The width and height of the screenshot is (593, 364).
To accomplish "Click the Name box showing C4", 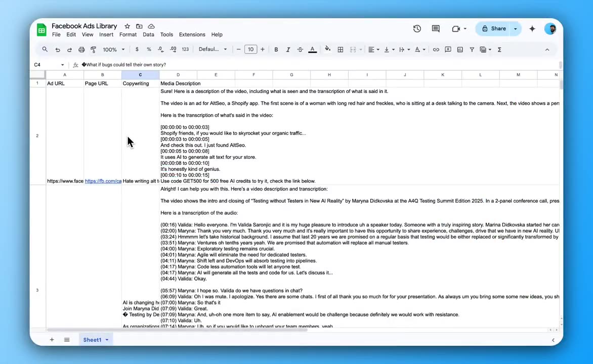I will tap(49, 65).
